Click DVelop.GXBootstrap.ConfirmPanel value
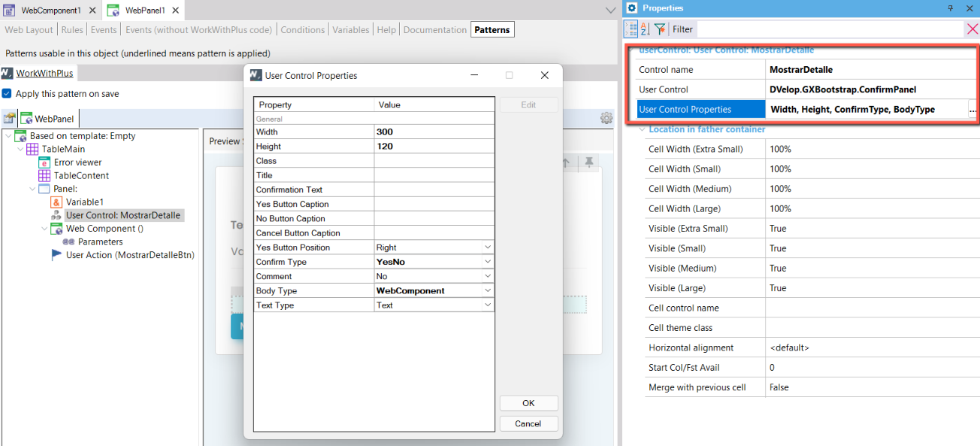 click(842, 90)
